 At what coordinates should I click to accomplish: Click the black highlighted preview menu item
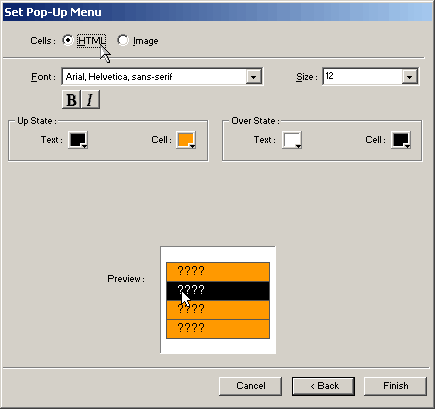(218, 291)
